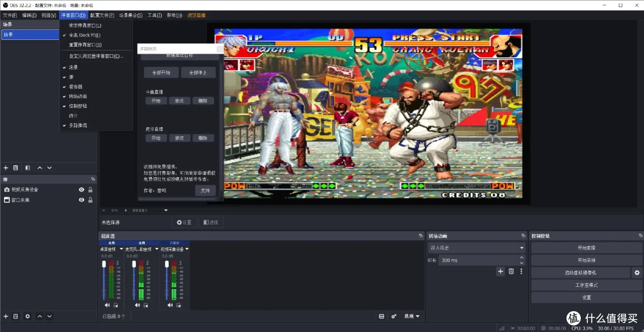
Task: Move source down arrow in 源 panel
Action: click(x=49, y=317)
